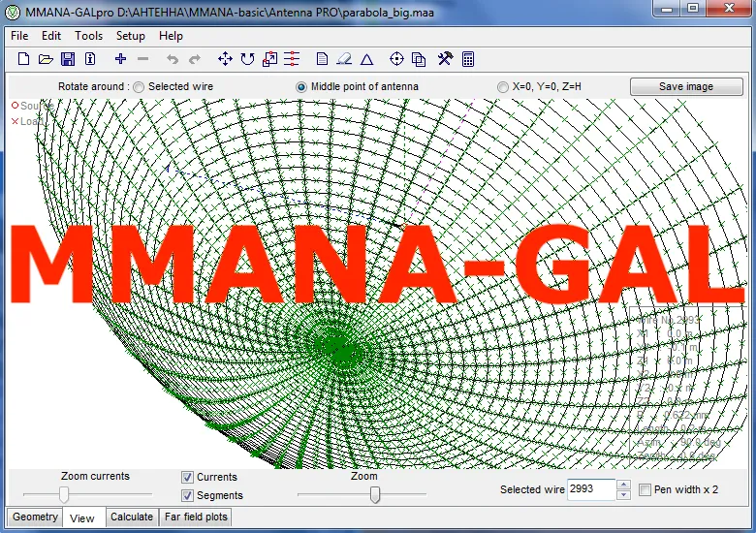Click the copy pages toolbar icon
This screenshot has height=533, width=756.
click(x=419, y=59)
